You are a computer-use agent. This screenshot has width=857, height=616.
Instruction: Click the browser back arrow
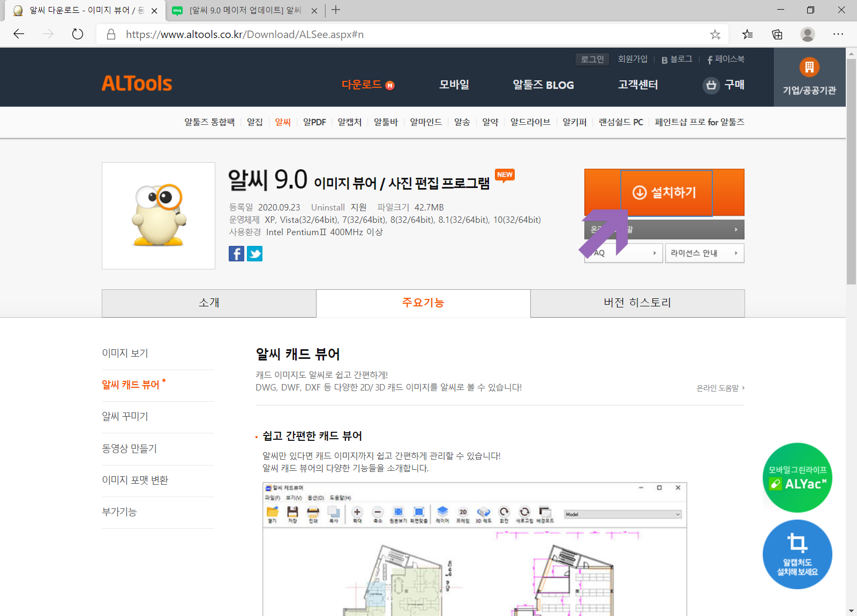tap(19, 34)
